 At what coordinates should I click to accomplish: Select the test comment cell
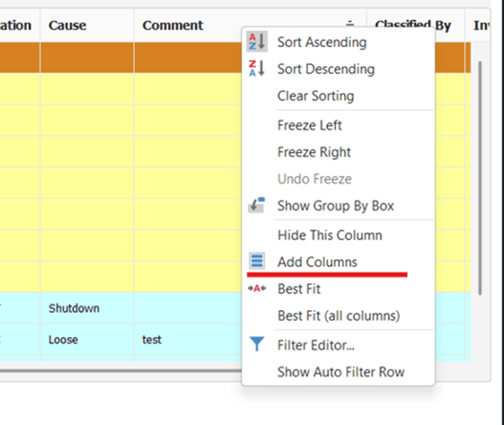188,340
